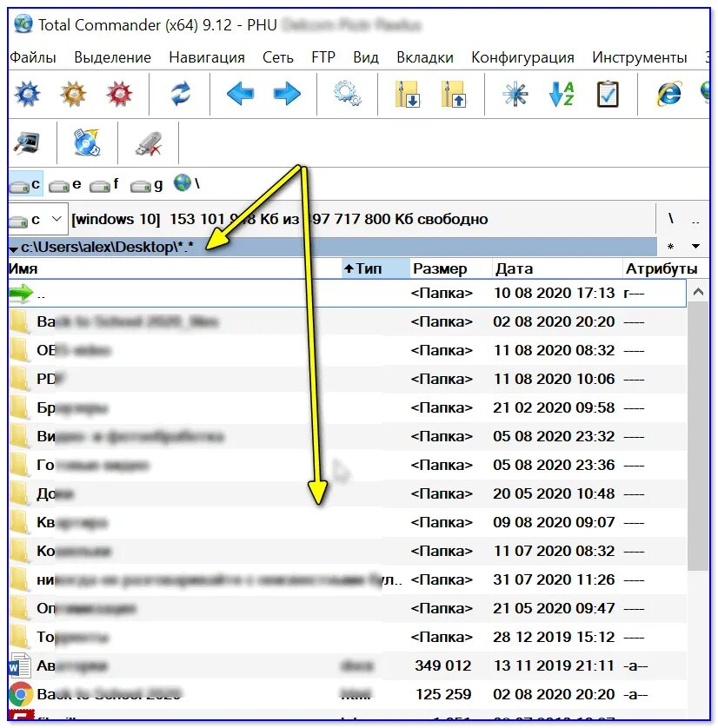
Task: Open the FTP menu
Action: point(323,57)
